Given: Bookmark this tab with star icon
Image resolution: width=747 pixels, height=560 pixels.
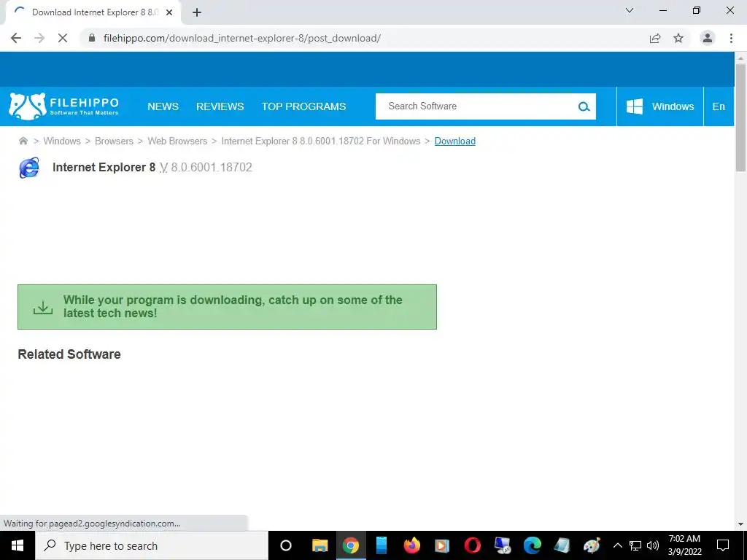Looking at the screenshot, I should [x=678, y=38].
